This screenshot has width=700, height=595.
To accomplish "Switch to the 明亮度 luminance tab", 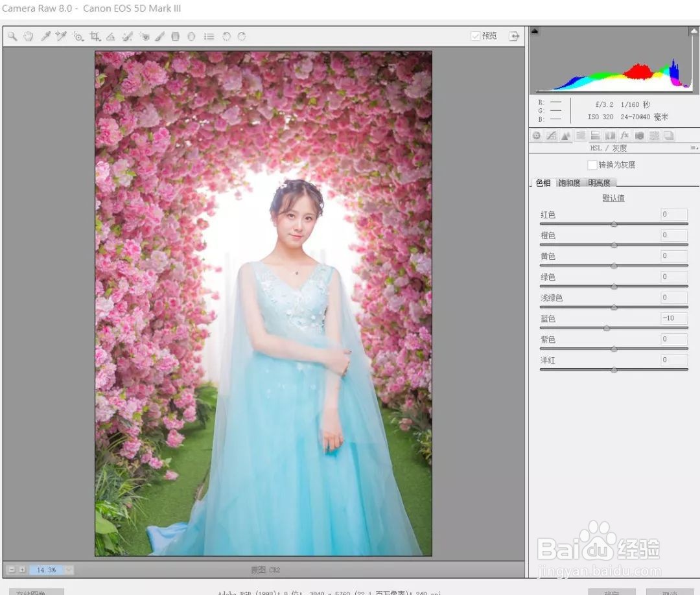I will (x=600, y=182).
